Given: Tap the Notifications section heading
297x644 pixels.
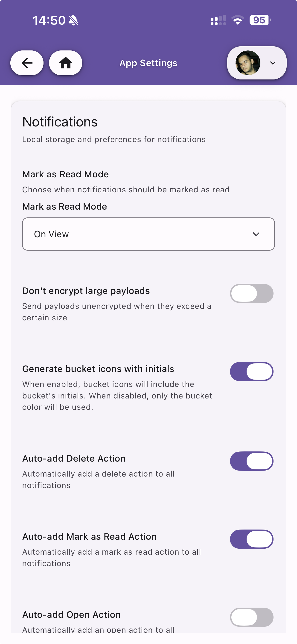Looking at the screenshot, I should pyautogui.click(x=60, y=122).
